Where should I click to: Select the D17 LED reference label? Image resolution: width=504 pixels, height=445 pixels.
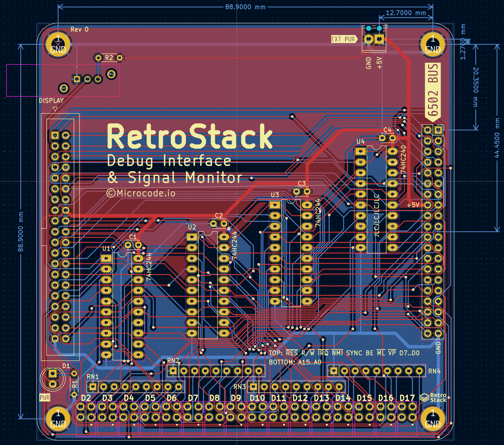(407, 398)
